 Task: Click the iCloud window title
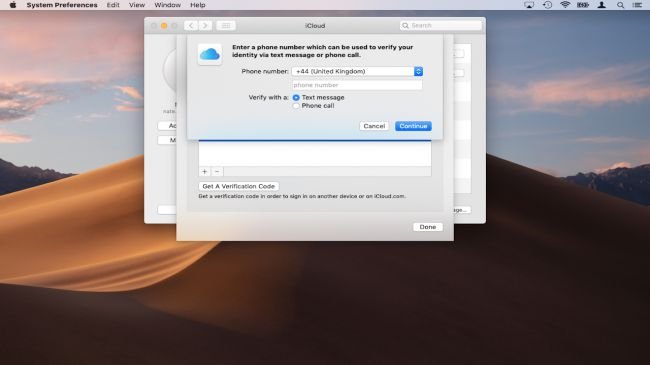(315, 26)
